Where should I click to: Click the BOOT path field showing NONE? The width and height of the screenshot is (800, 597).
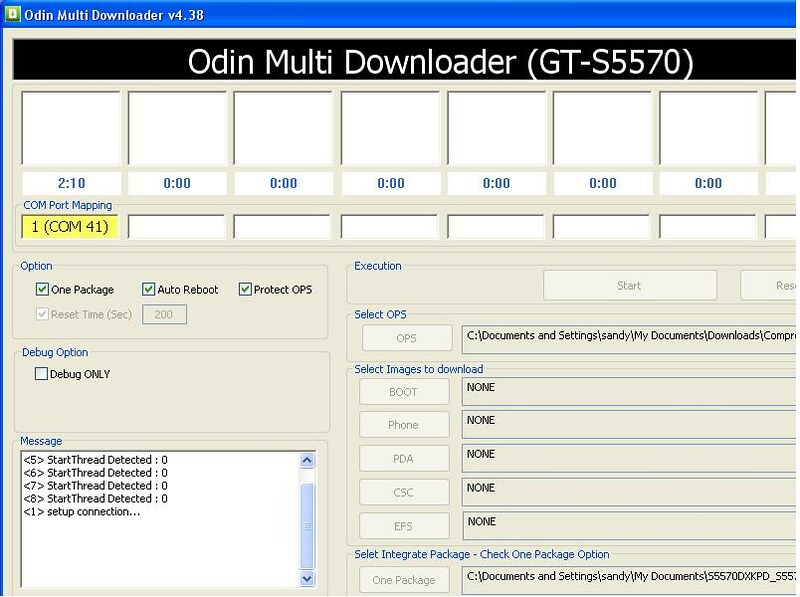630,392
